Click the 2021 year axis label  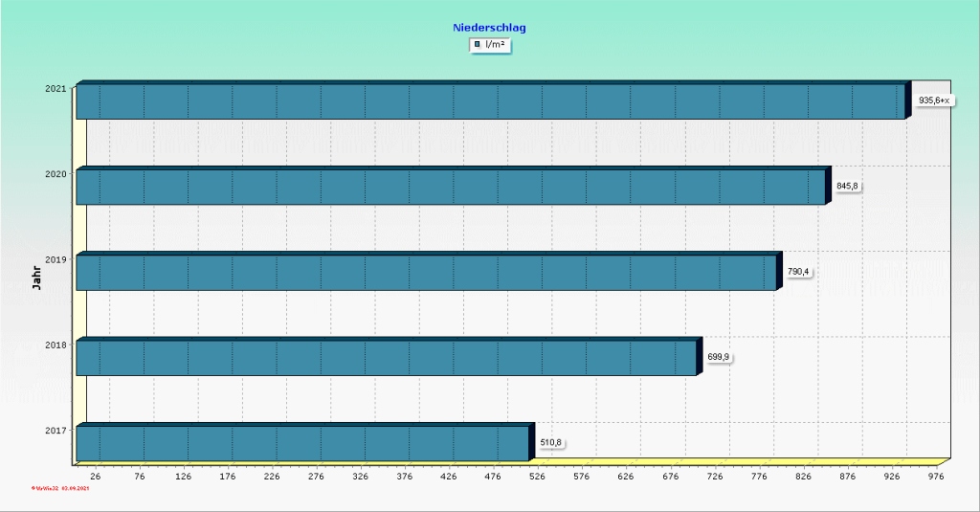pos(56,89)
